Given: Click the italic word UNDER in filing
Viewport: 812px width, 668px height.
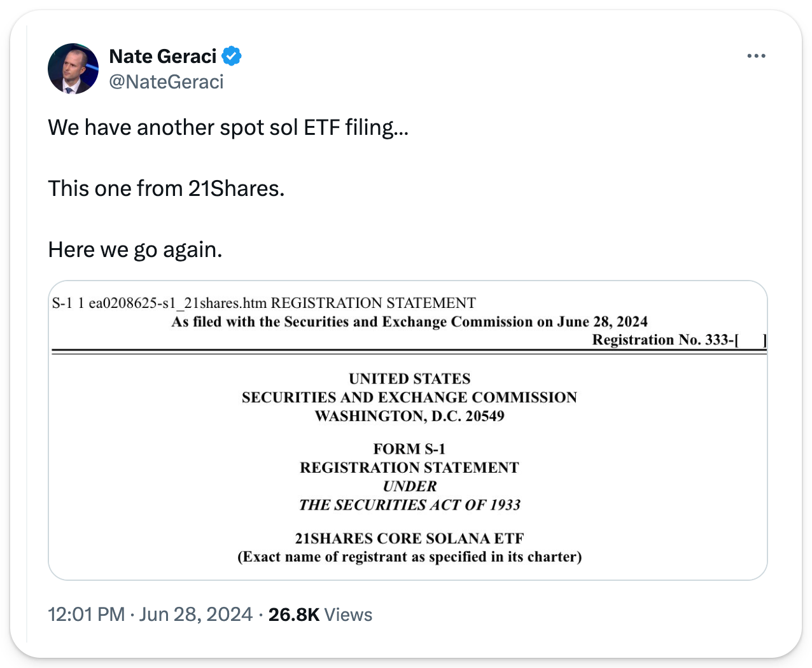Looking at the screenshot, I should [409, 487].
